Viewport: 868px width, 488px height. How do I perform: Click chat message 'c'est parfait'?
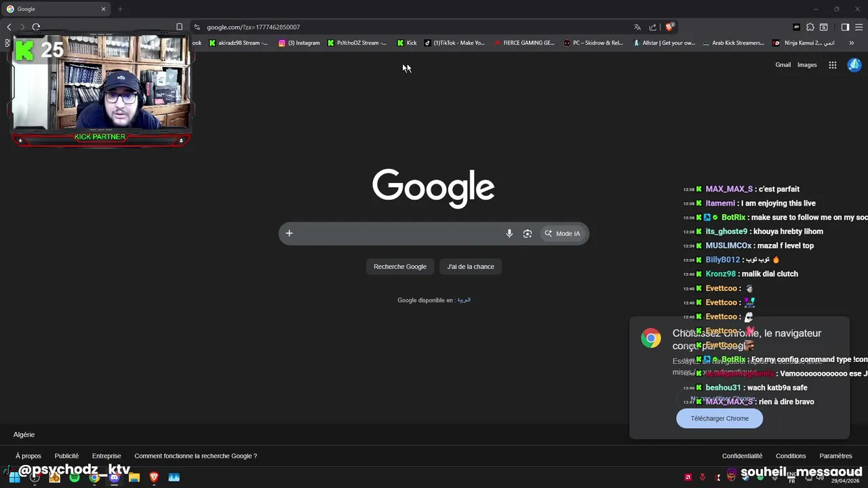pyautogui.click(x=778, y=189)
